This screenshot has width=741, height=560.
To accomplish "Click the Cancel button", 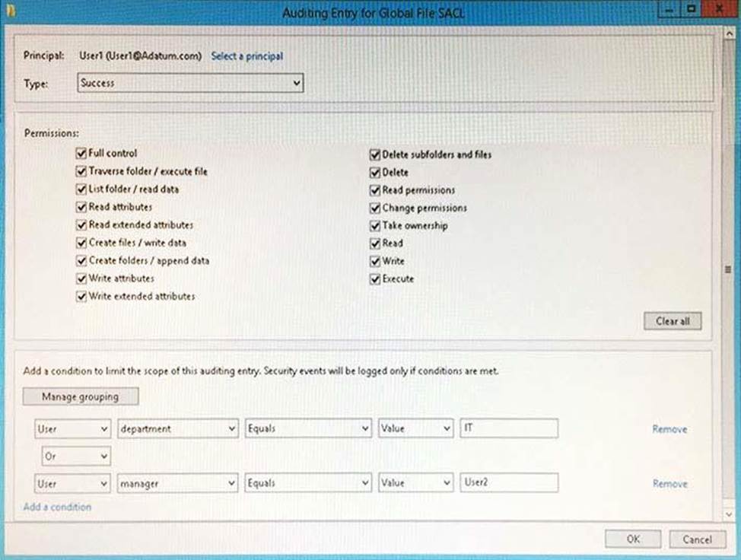I will click(697, 539).
